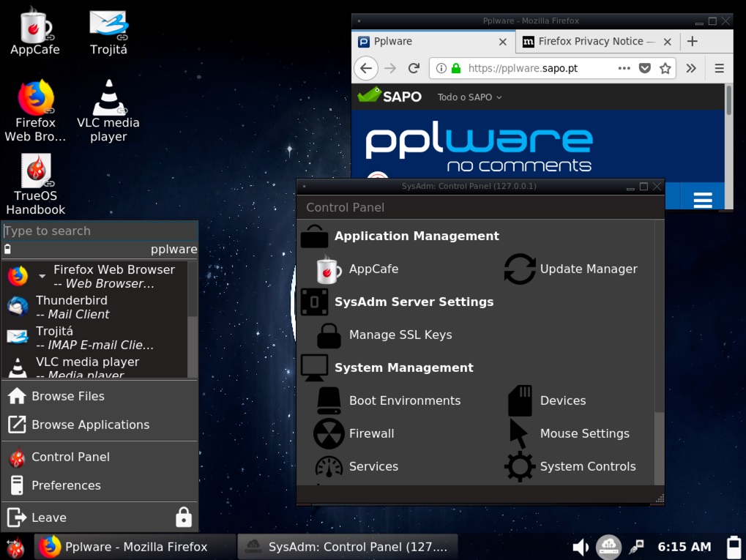This screenshot has height=560, width=746.
Task: Reload the page in Firefox
Action: click(414, 68)
